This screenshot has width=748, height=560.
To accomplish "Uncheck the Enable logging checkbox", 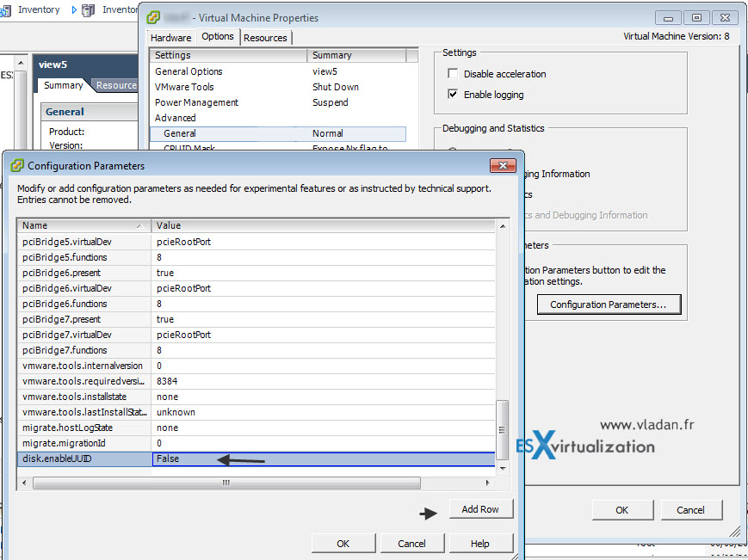I will (453, 94).
